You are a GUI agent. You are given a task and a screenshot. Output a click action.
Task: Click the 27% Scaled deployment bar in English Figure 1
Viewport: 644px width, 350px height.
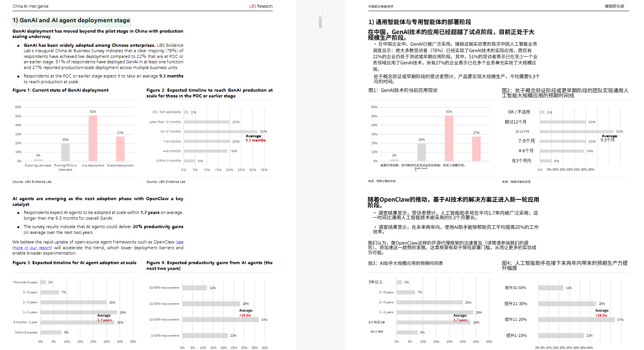click(120, 149)
